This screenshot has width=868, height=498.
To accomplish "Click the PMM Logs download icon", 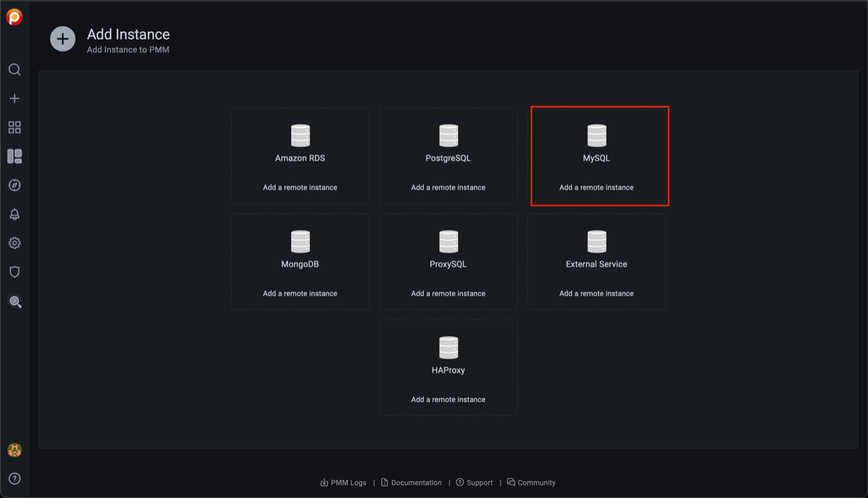I will coord(324,482).
